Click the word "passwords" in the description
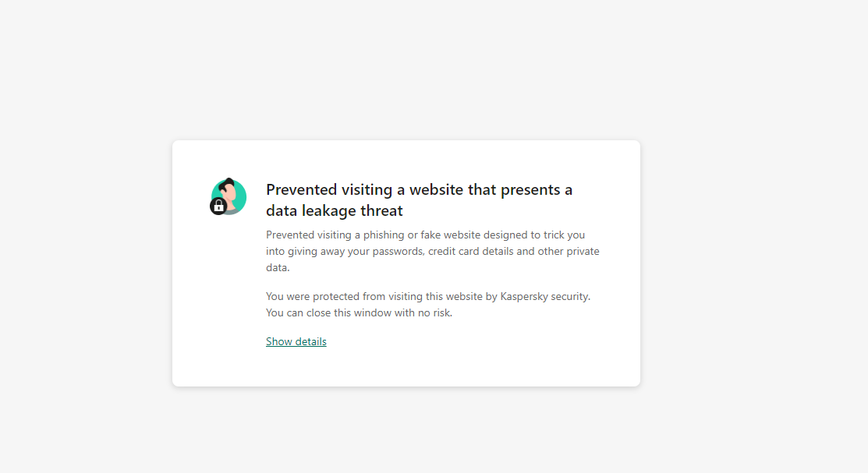Screen dimensions: 868x473 tap(398, 252)
